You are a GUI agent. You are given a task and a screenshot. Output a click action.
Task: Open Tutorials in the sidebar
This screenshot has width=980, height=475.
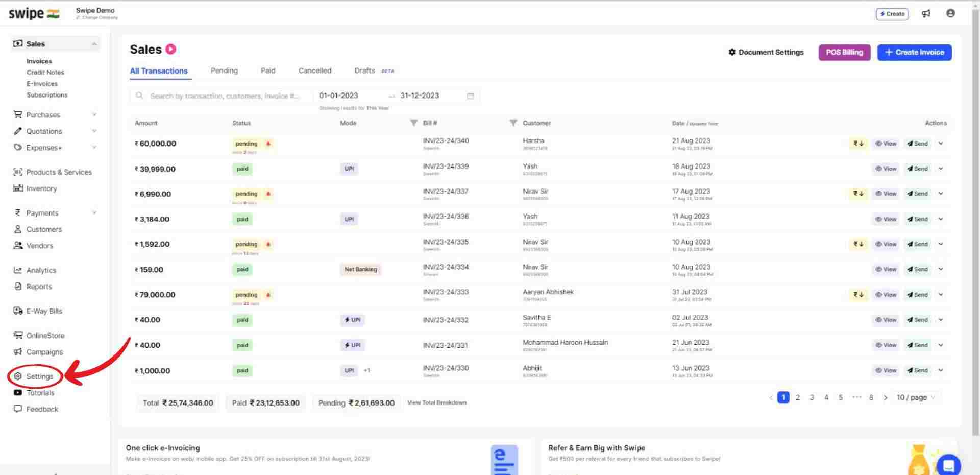pos(40,393)
